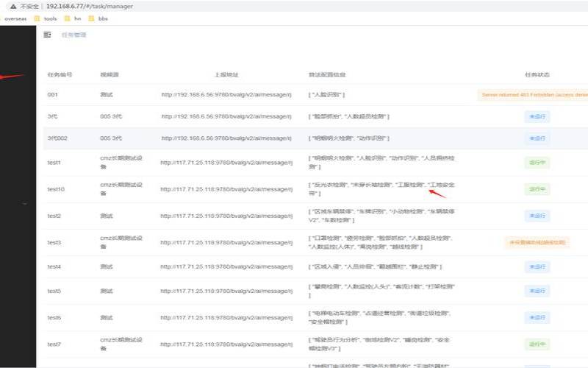Click the 测试 video source in test5 row
Image resolution: width=588 pixels, height=368 pixels.
pyautogui.click(x=107, y=291)
